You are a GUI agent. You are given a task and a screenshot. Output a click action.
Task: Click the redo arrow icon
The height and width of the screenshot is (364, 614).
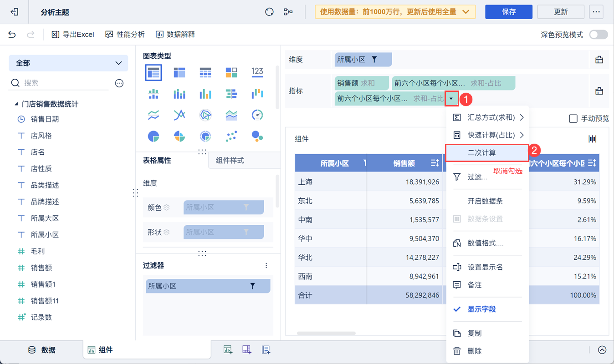click(31, 35)
